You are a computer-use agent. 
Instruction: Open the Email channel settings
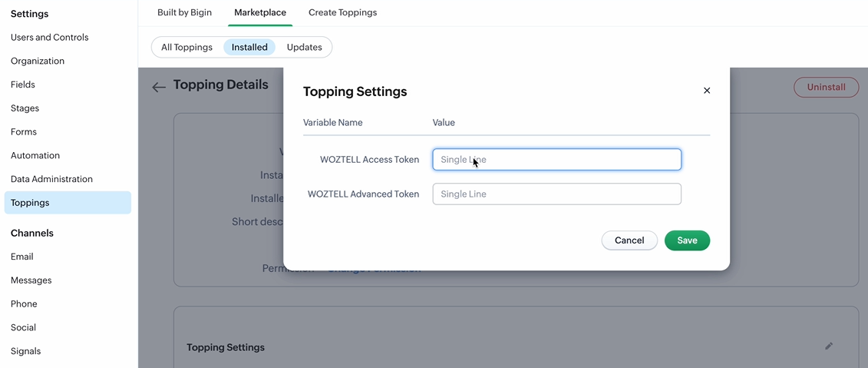coord(22,257)
